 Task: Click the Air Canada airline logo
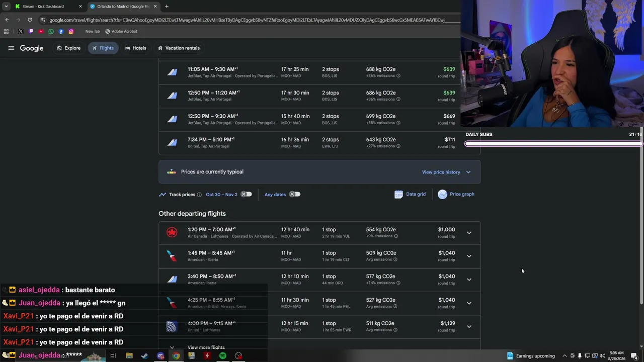click(172, 232)
